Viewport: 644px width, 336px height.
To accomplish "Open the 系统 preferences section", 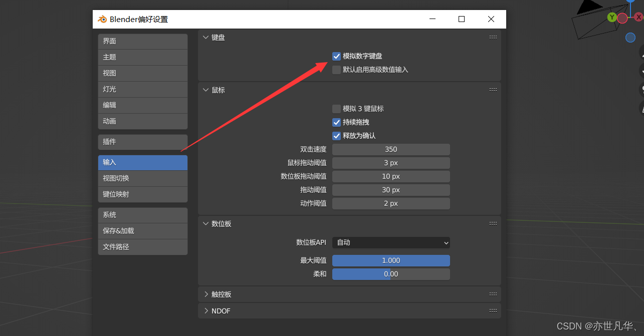I will click(143, 215).
